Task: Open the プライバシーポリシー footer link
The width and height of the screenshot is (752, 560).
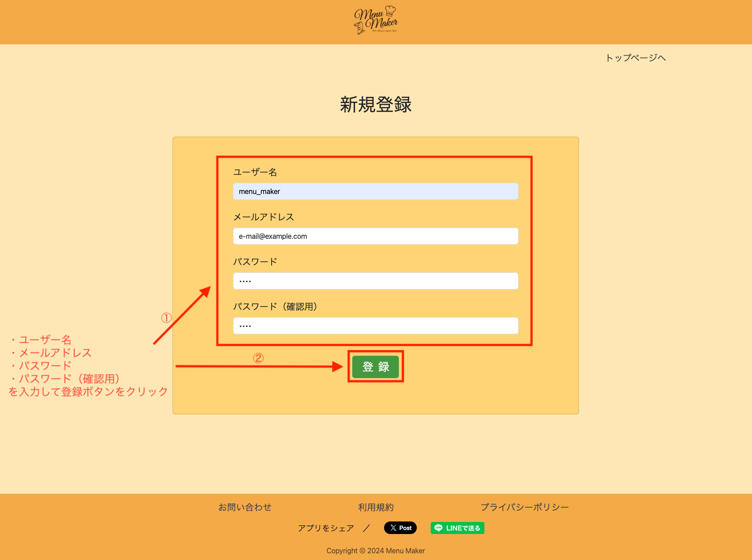Action: pos(524,507)
